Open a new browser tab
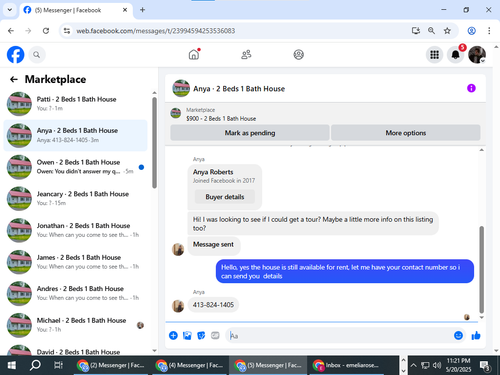Image resolution: width=500 pixels, height=375 pixels. [142, 10]
